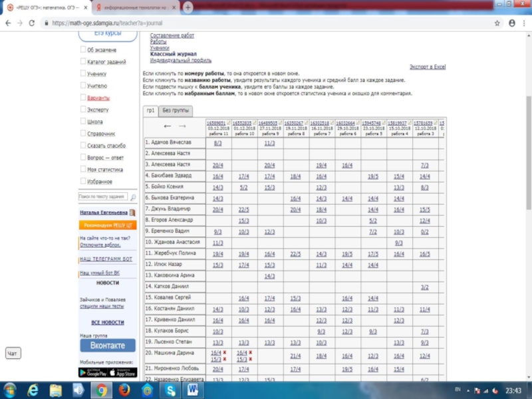This screenshot has height=399, width=532.
Task: Open a new browser tab with plus
Action: click(x=188, y=7)
